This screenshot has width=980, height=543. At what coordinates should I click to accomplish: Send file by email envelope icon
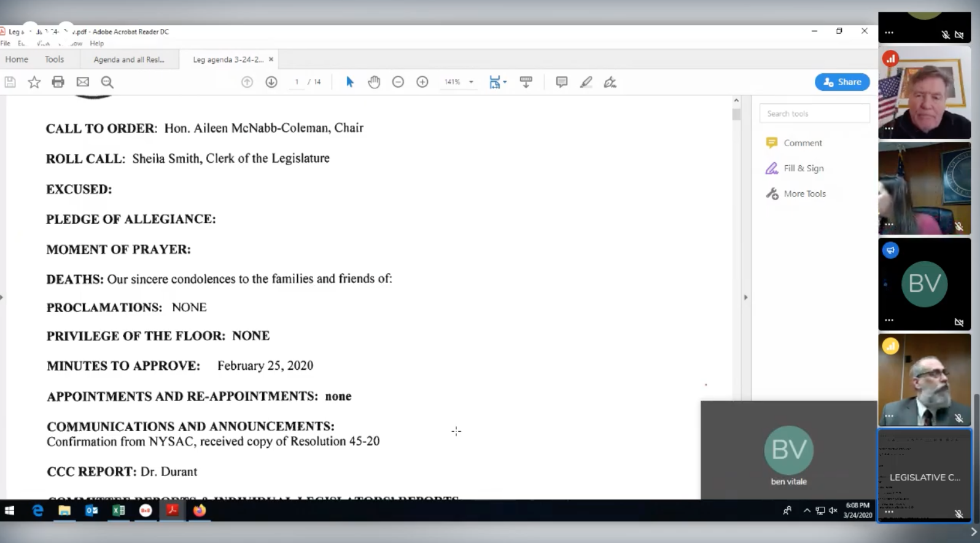click(x=83, y=82)
